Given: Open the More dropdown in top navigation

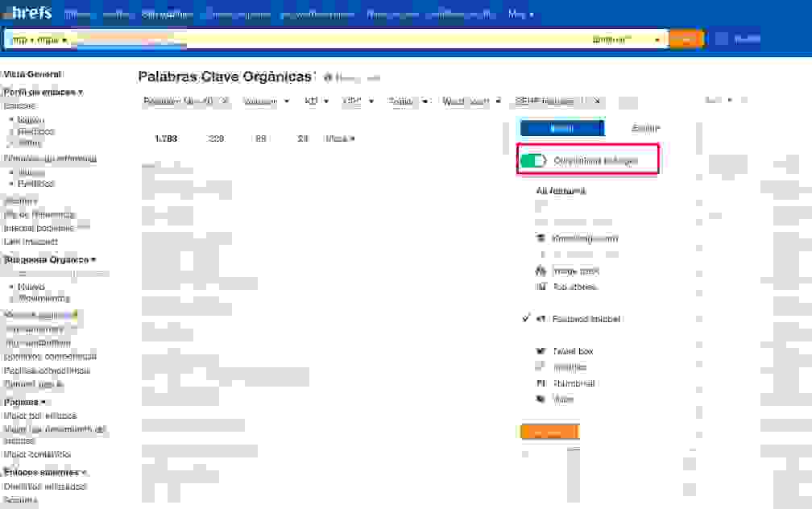Looking at the screenshot, I should click(520, 14).
